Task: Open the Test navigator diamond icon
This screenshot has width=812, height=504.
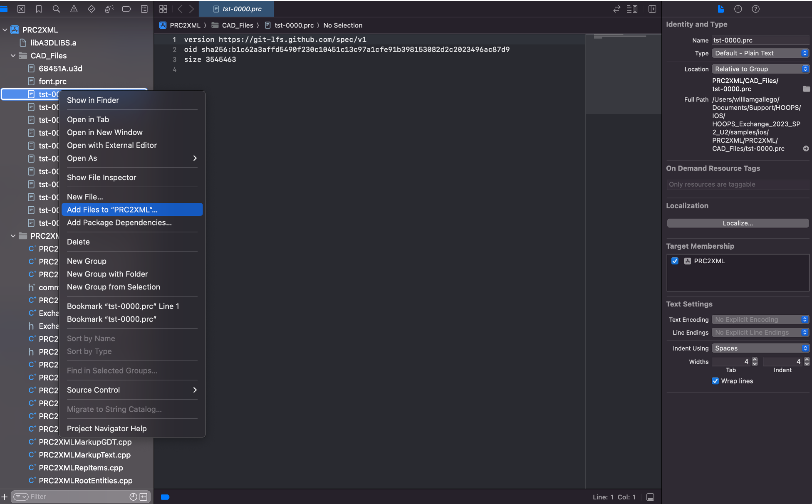Action: point(91,9)
